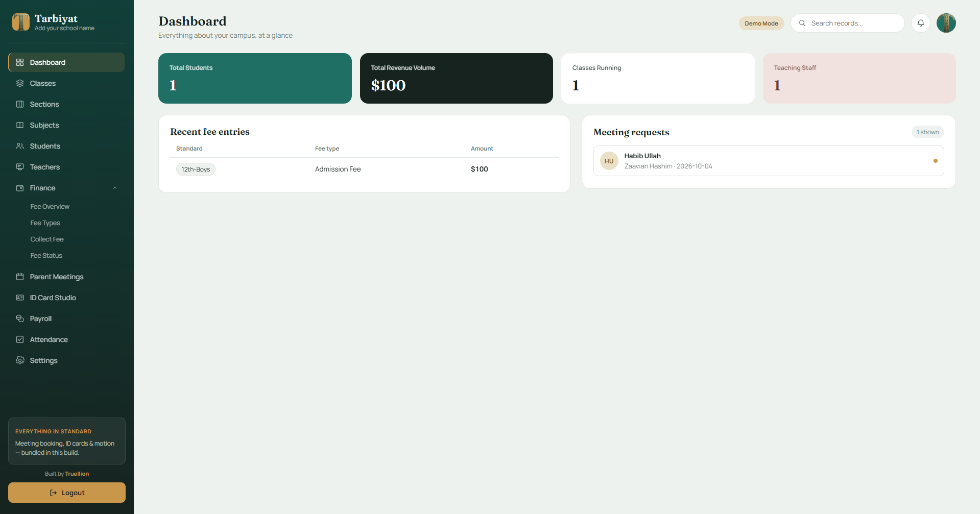This screenshot has height=514, width=980.
Task: Click the Logout button
Action: [67, 493]
